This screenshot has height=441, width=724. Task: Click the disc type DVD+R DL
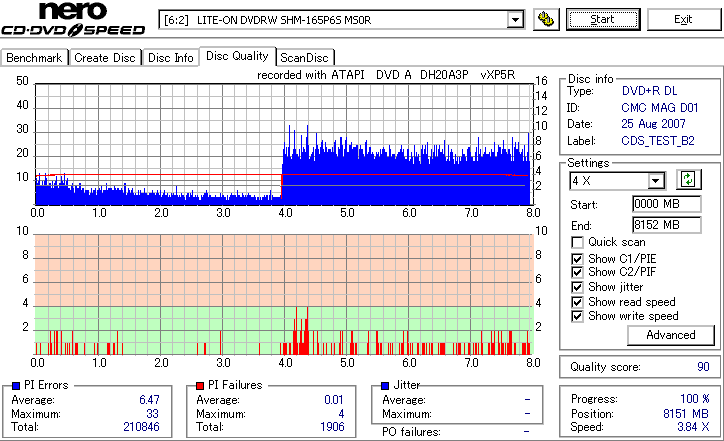[x=649, y=91]
